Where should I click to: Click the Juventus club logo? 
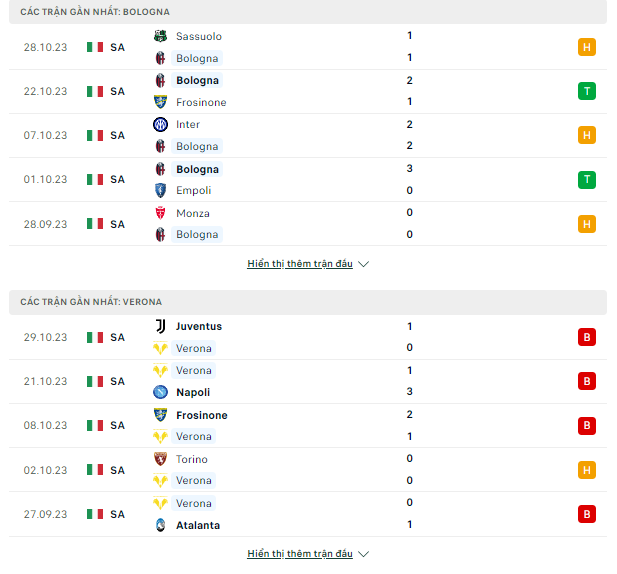click(160, 326)
